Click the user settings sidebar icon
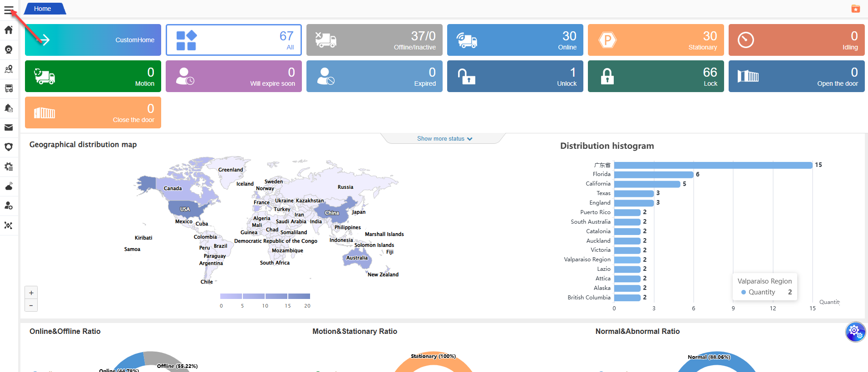Viewport: 868px width, 372px height. tap(9, 206)
